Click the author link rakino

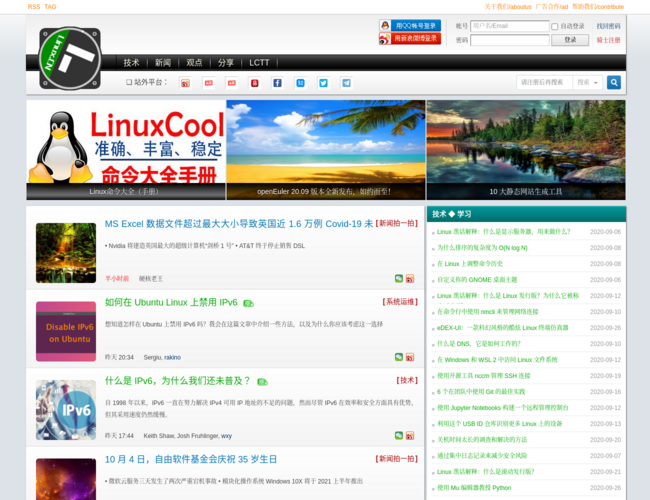(172, 357)
